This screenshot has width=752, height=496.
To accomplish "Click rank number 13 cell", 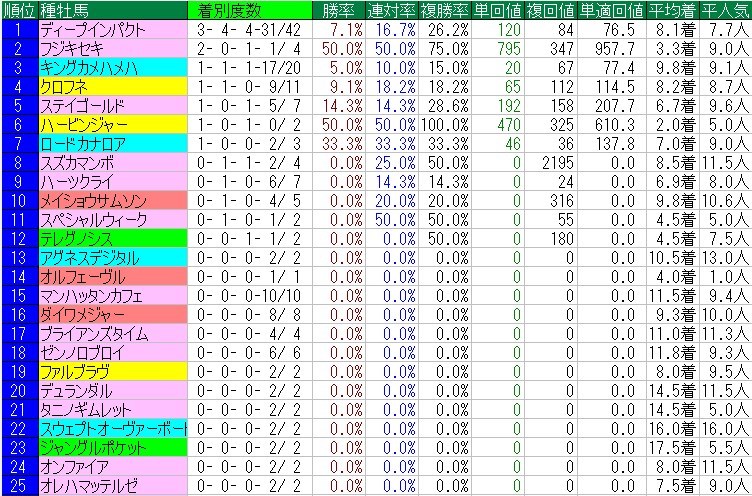I will coord(19,258).
